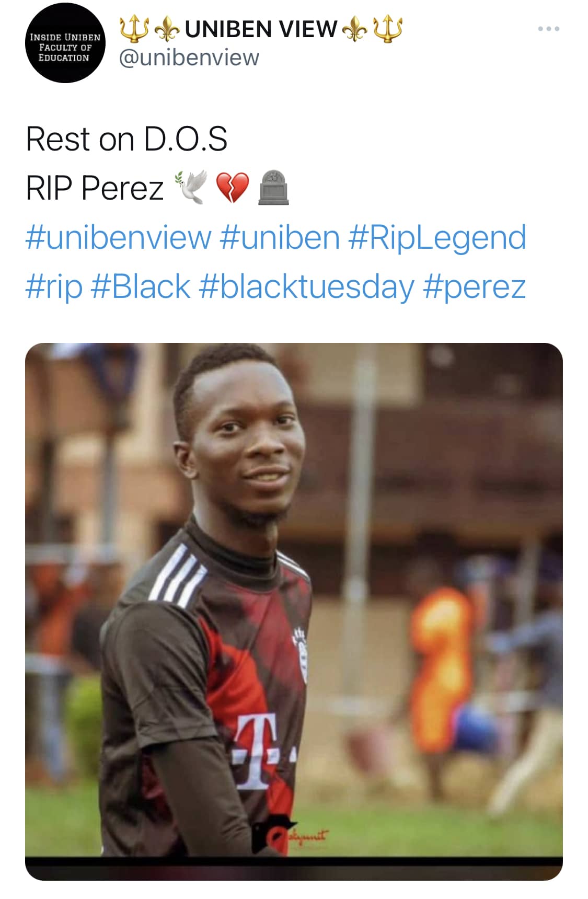Open the #perez hashtag
This screenshot has width=588, height=899.
[x=474, y=288]
